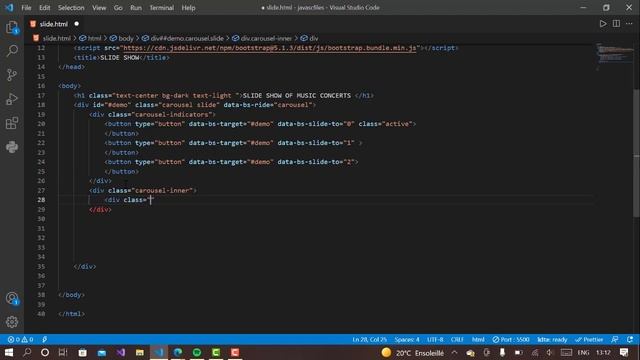640x360 pixels.
Task: Open More Actions ellipsis in editor toolbar
Action: (629, 24)
